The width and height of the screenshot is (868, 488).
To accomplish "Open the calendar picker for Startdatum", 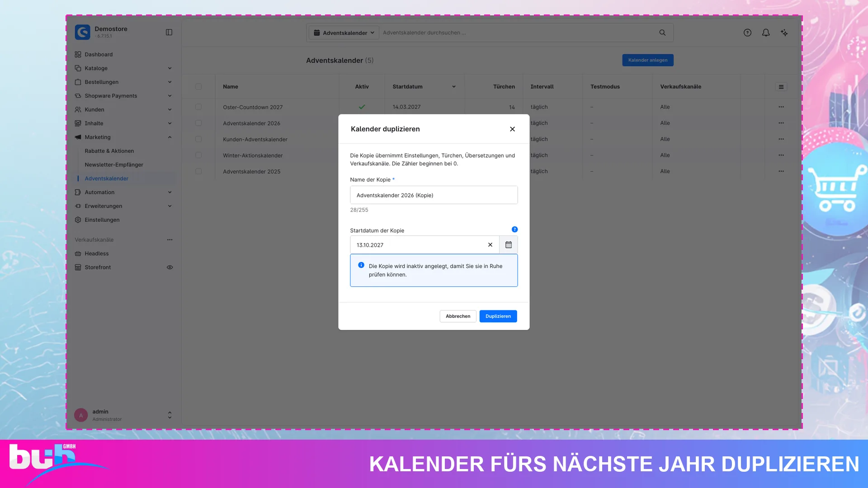I will [509, 245].
